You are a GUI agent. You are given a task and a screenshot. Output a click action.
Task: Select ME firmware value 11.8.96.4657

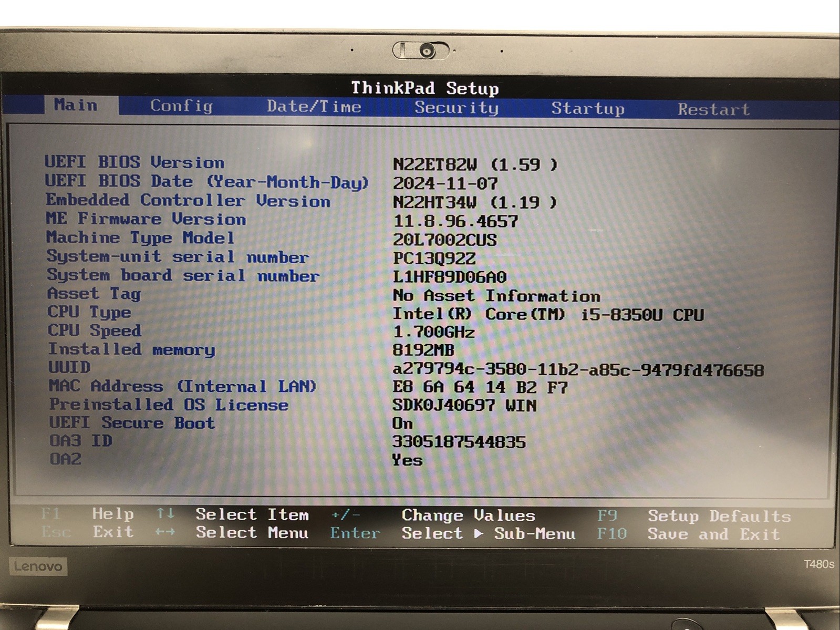coord(455,221)
